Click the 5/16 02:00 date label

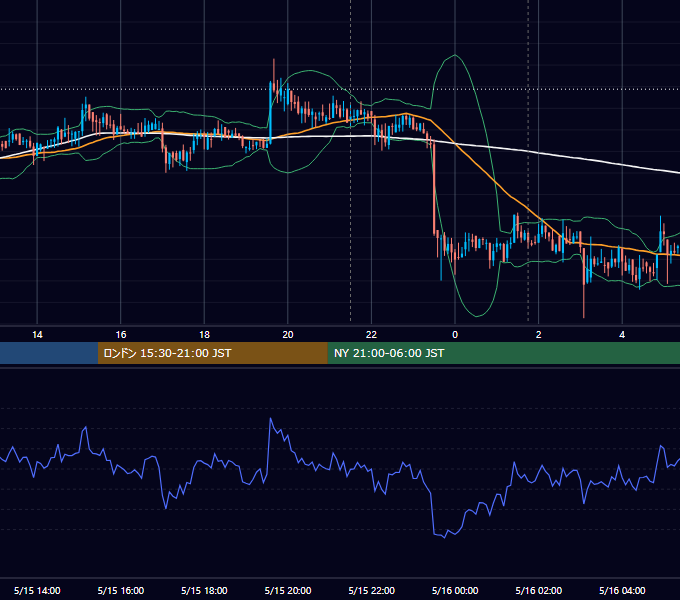click(x=539, y=590)
